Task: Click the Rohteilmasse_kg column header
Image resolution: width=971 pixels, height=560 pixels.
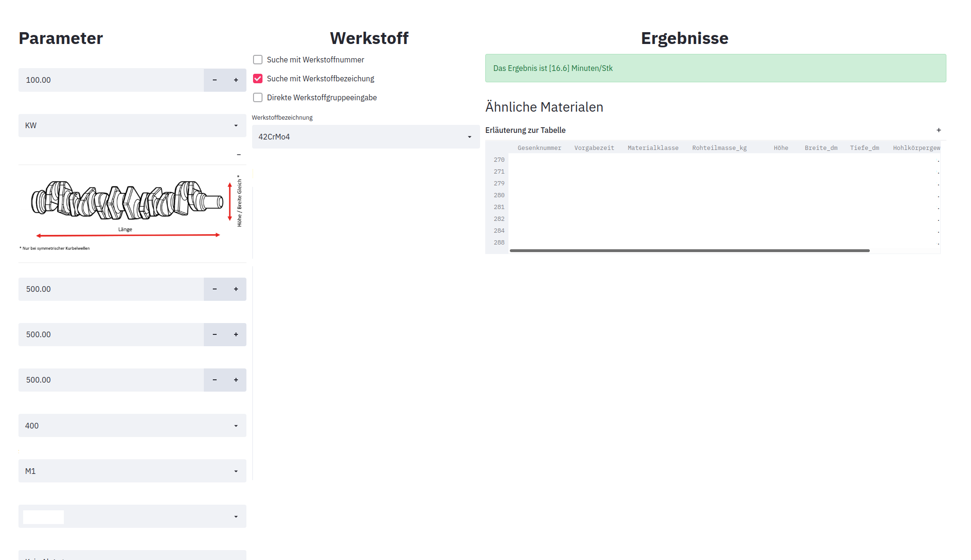Action: coord(719,148)
